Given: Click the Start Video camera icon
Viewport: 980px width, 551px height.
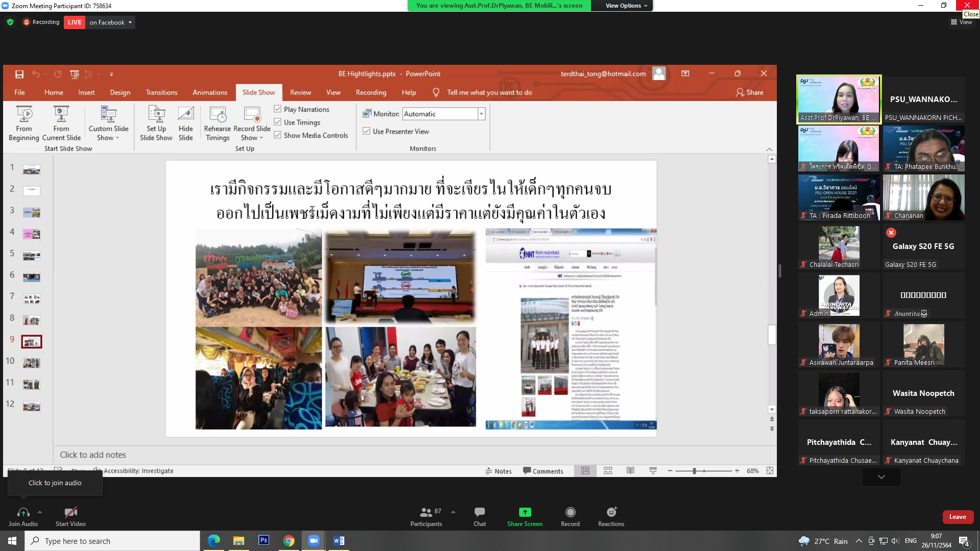Looking at the screenshot, I should (x=70, y=512).
